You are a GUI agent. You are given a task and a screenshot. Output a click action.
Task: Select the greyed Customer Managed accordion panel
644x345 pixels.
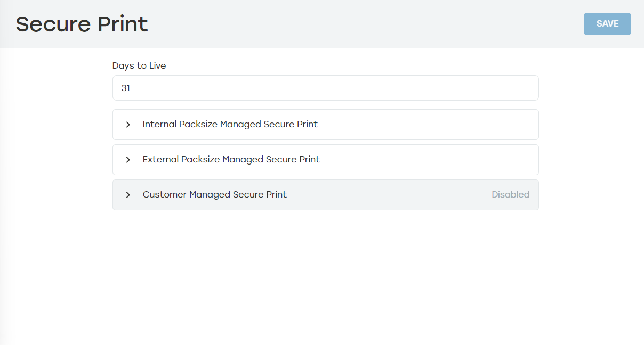325,195
